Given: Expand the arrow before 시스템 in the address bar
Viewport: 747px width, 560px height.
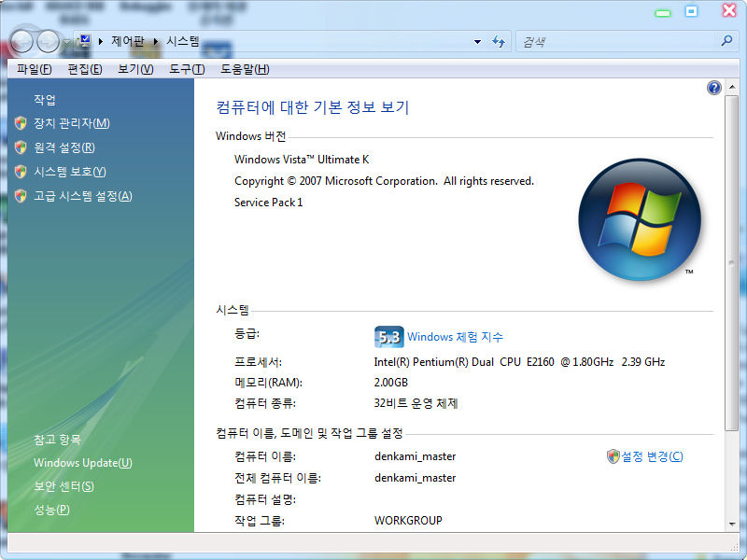Looking at the screenshot, I should 155,41.
